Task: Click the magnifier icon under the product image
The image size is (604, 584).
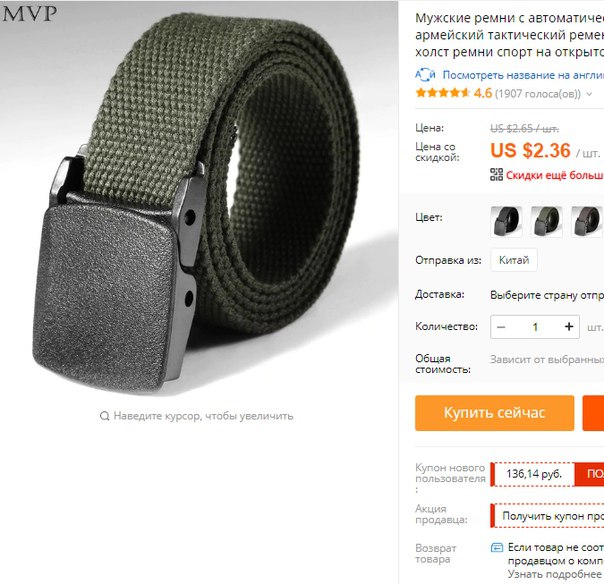Action: (104, 416)
